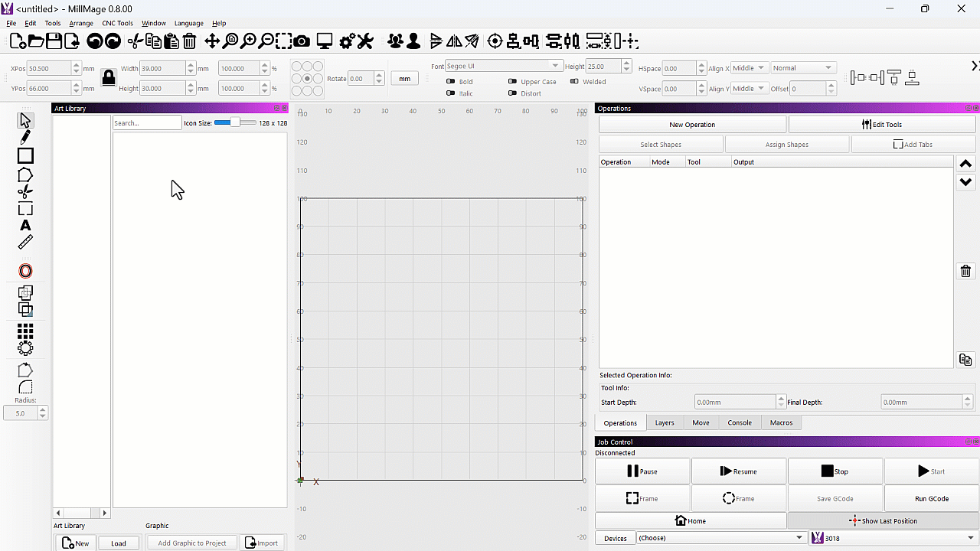
Task: Expand the Align X dropdown
Action: (748, 68)
